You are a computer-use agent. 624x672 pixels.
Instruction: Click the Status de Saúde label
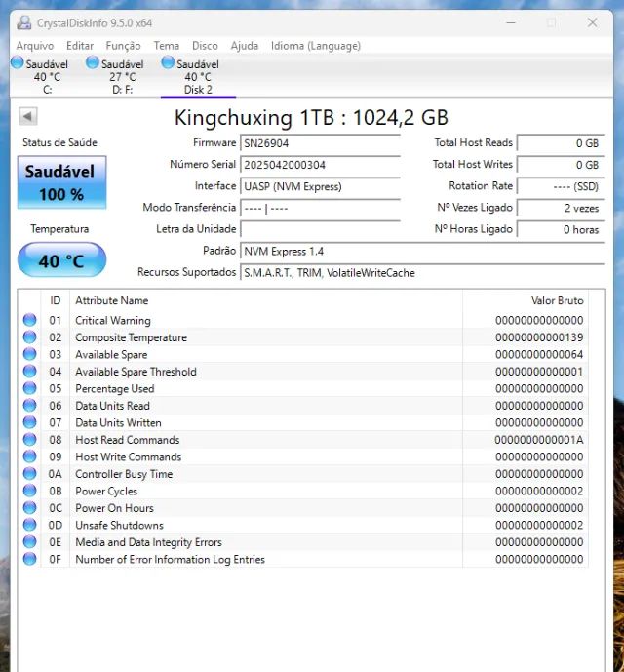pos(59,142)
